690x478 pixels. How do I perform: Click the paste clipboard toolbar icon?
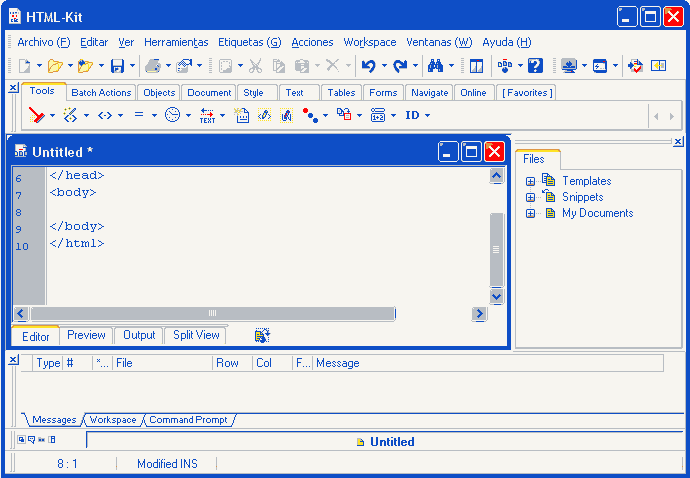[301, 66]
